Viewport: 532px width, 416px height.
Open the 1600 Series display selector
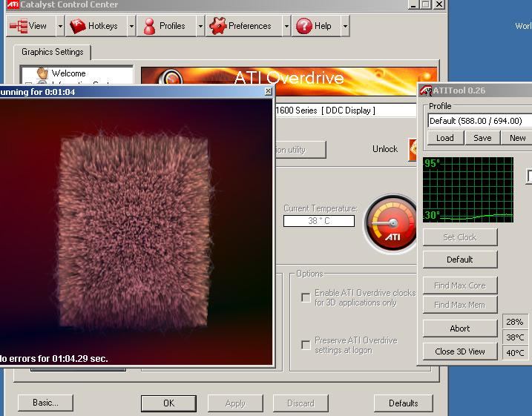coord(346,110)
